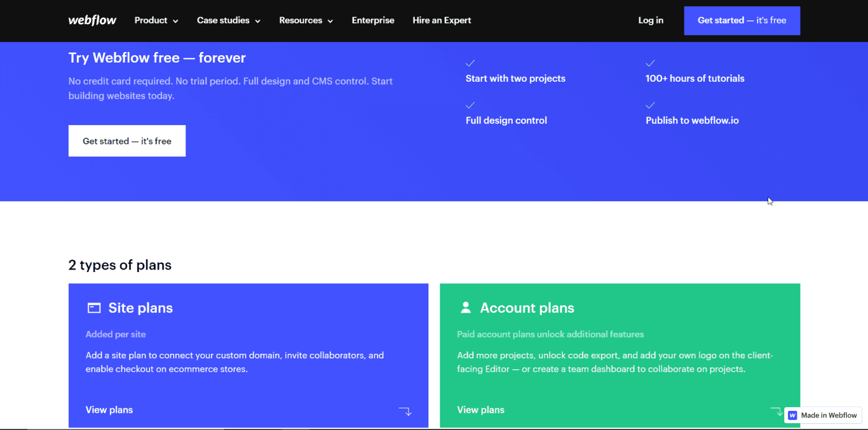Click the checkmark above Publish to webflow.io
The height and width of the screenshot is (430, 868).
650,105
